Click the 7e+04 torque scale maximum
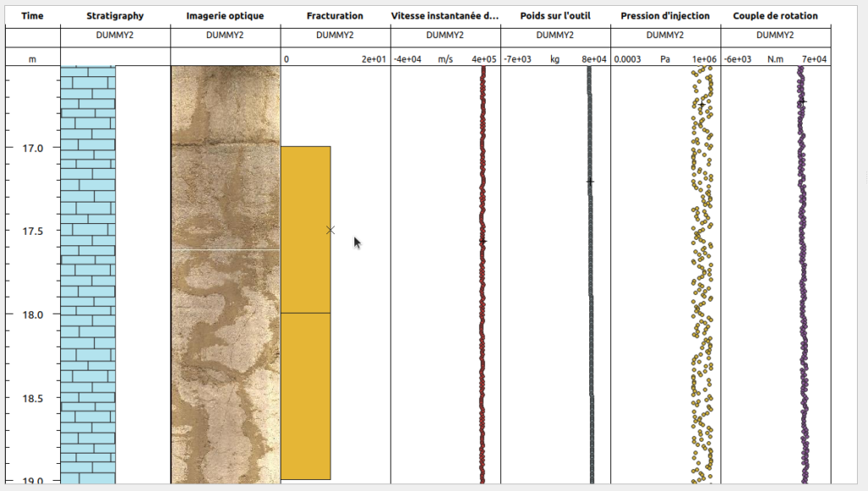 [815, 59]
